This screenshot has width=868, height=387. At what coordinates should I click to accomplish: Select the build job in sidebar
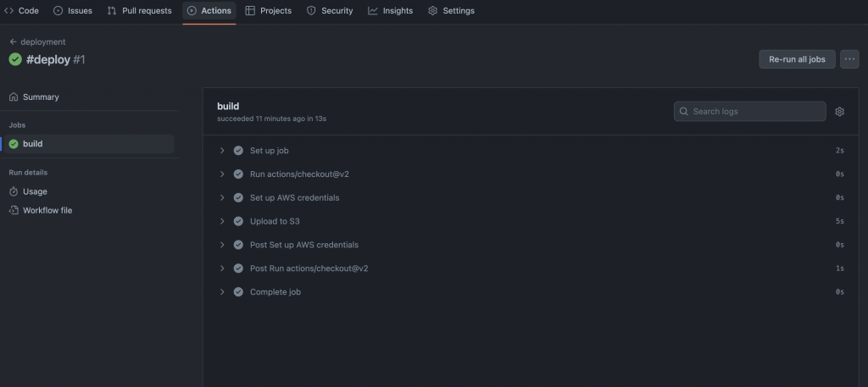pyautogui.click(x=88, y=144)
